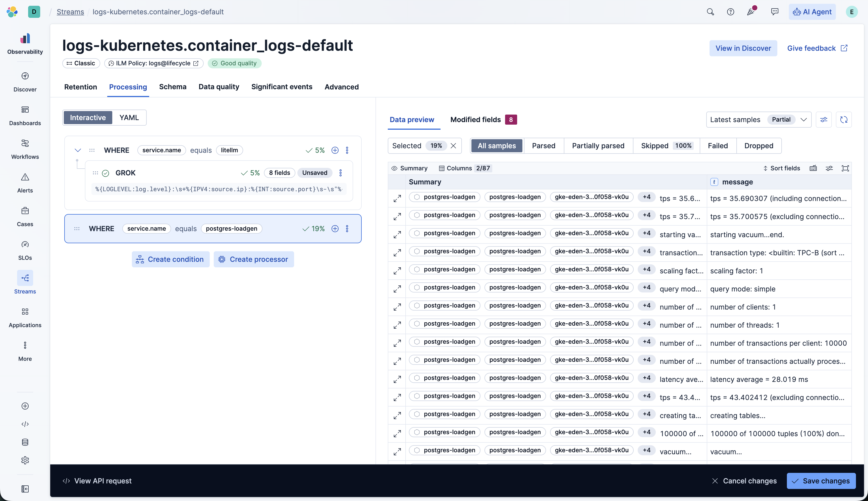Open the search magnifier in the header
This screenshot has width=868, height=501.
pos(710,12)
